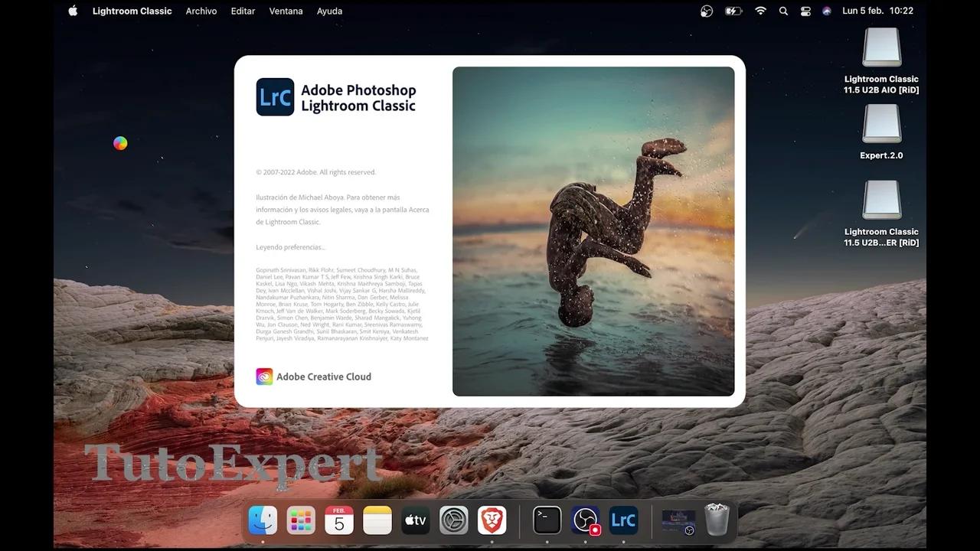
Task: Open the Apple TV app from the Dock
Action: [416, 520]
